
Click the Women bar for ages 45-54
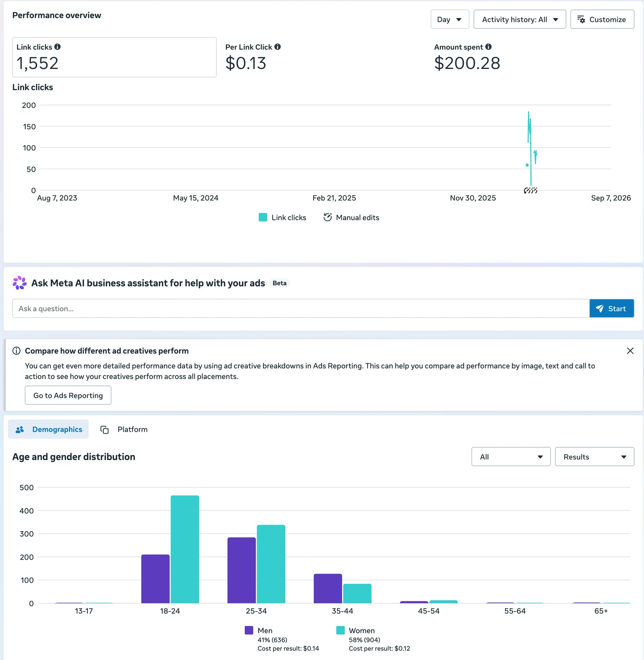pos(444,602)
